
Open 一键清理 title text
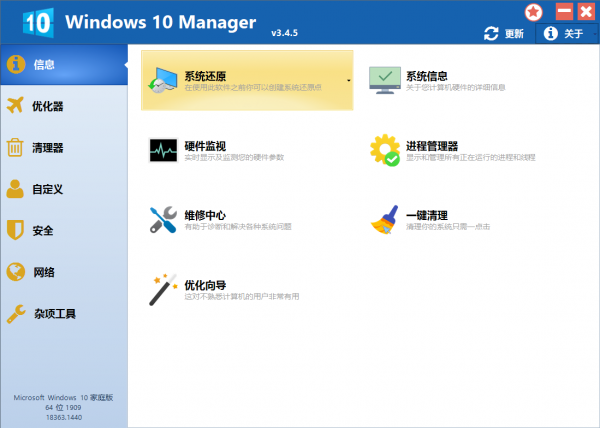pos(427,215)
